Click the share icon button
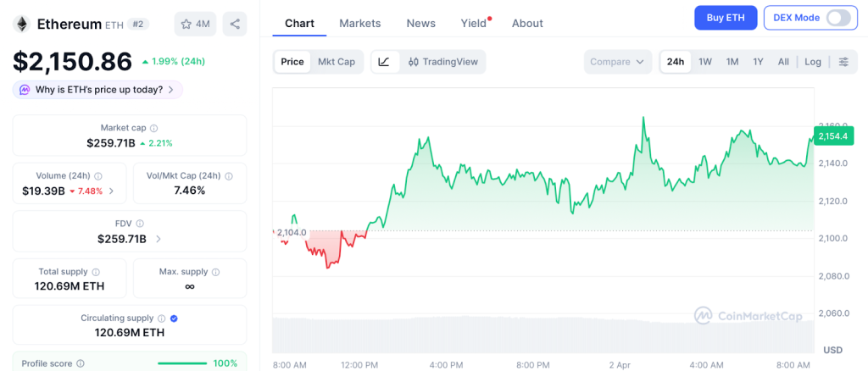 click(235, 24)
